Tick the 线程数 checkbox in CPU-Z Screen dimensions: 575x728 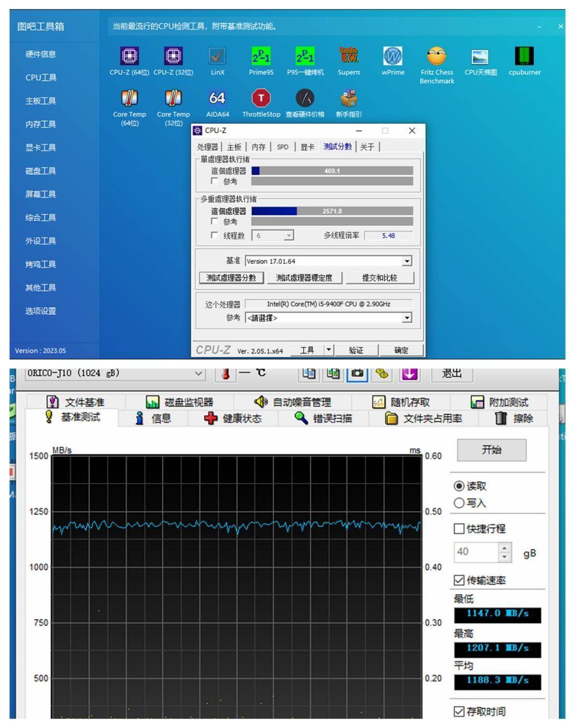coord(214,235)
